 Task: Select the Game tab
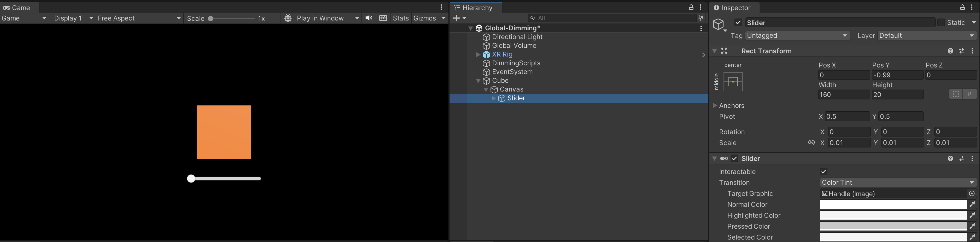(x=17, y=8)
